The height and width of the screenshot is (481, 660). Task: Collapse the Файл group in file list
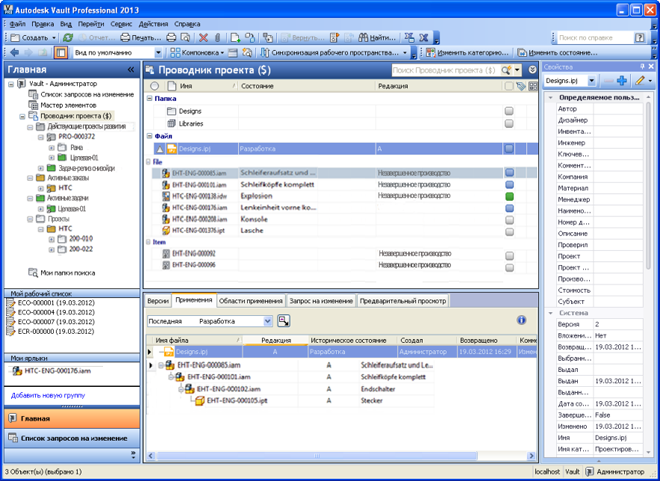pos(149,136)
